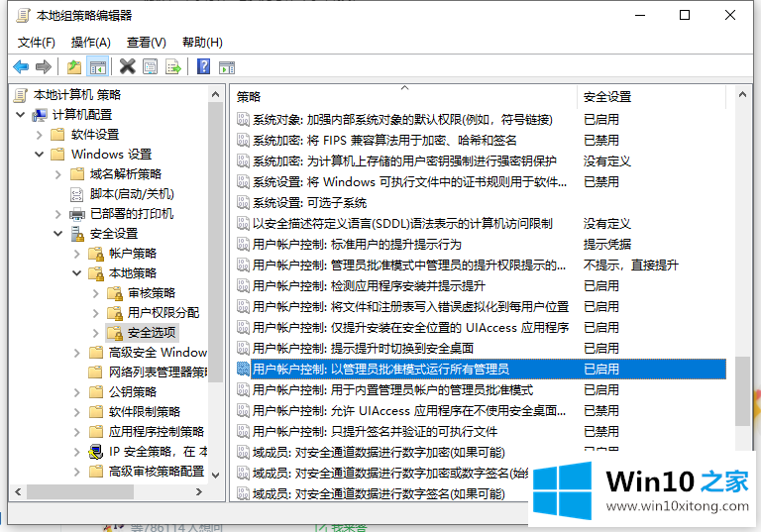
Task: Select 用户帐户控制: 用于内置管理员帐户的管理员批准模式
Action: (393, 389)
